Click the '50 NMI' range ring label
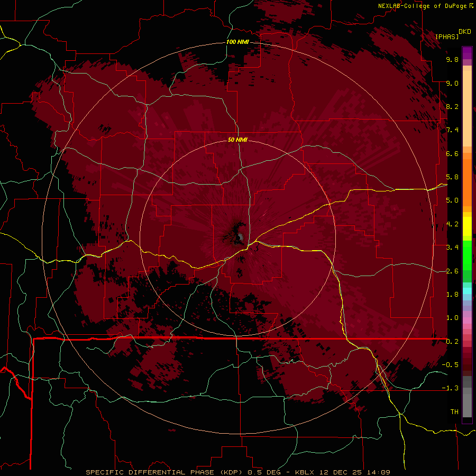This screenshot has width=476, height=476. pos(237,140)
